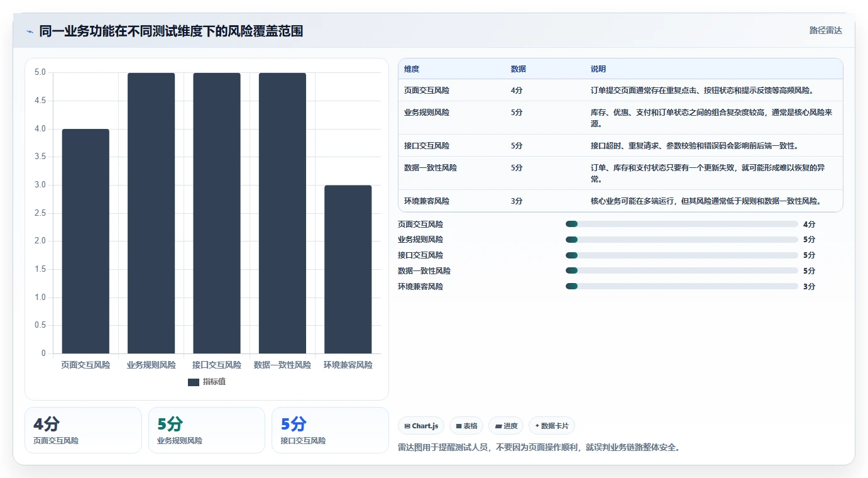Click 环境兼容风险 cell in table
Image resolution: width=868 pixels, height=478 pixels.
coord(427,201)
